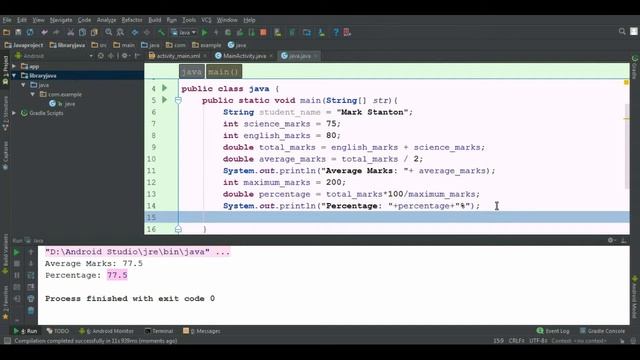This screenshot has width=640, height=360.
Task: Open the Terminal tool window
Action: (159, 331)
